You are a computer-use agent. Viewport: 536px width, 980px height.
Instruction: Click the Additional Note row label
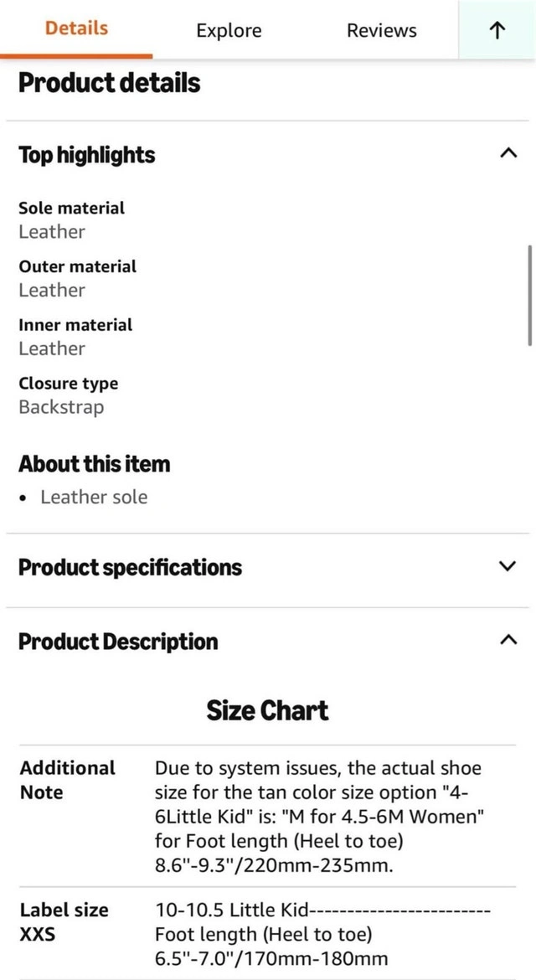coord(67,779)
